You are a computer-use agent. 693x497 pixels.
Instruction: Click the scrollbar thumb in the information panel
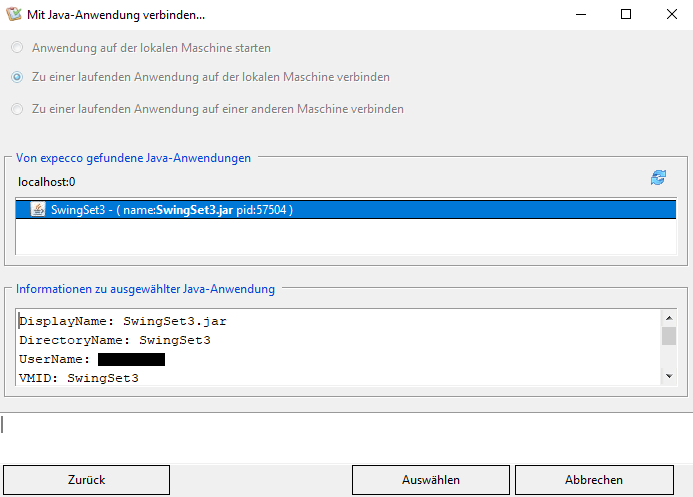[x=669, y=336]
